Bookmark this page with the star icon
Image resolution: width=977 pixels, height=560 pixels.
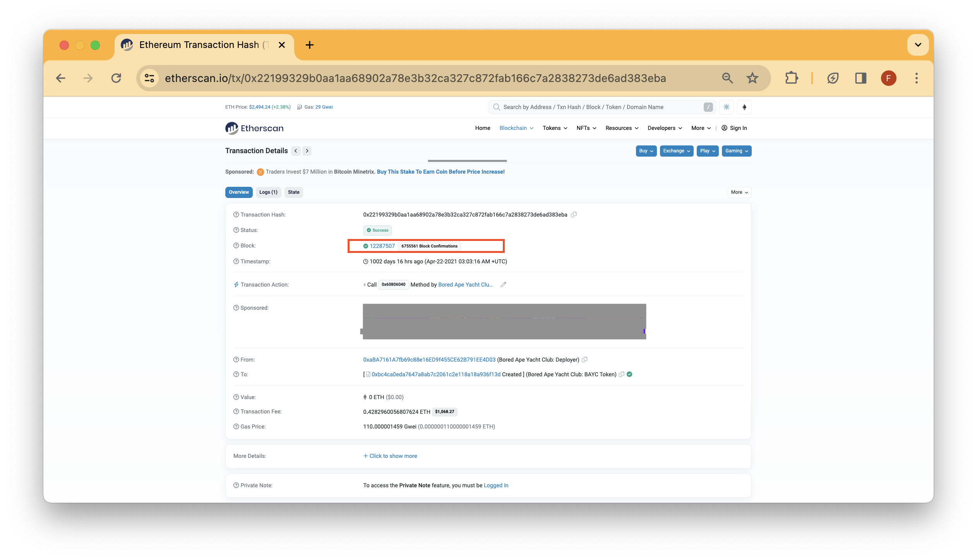click(752, 78)
